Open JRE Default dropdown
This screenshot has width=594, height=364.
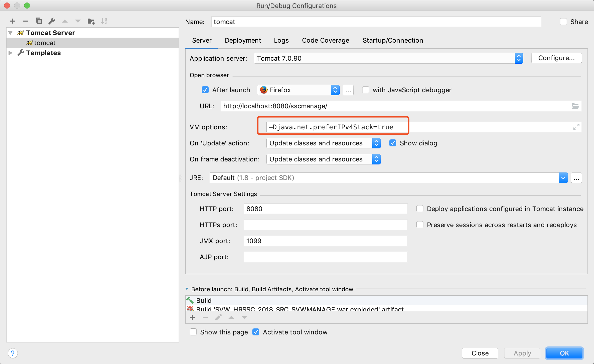pyautogui.click(x=389, y=178)
